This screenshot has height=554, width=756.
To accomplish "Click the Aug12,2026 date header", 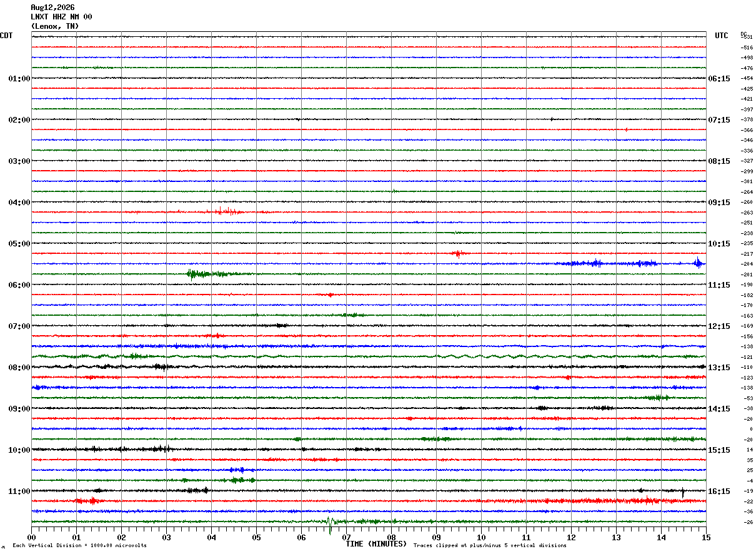I will [x=52, y=8].
